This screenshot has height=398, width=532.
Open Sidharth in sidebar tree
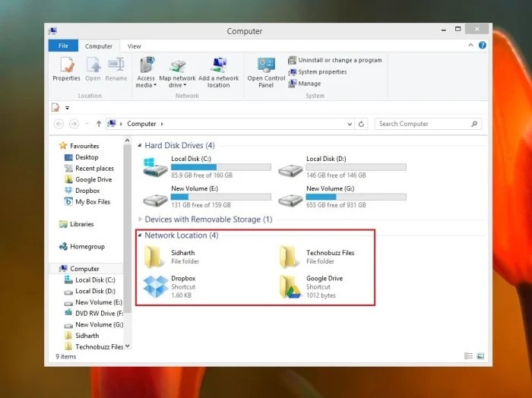point(81,336)
